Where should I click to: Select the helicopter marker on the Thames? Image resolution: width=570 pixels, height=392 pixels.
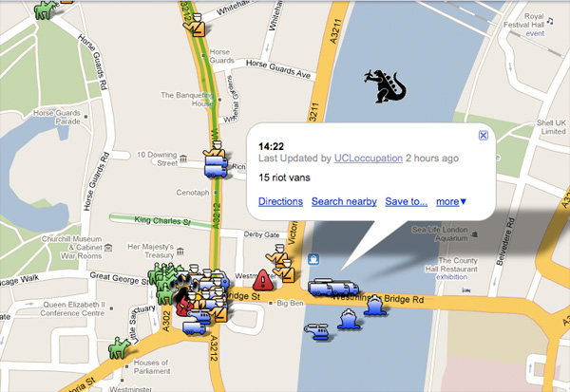(318, 331)
